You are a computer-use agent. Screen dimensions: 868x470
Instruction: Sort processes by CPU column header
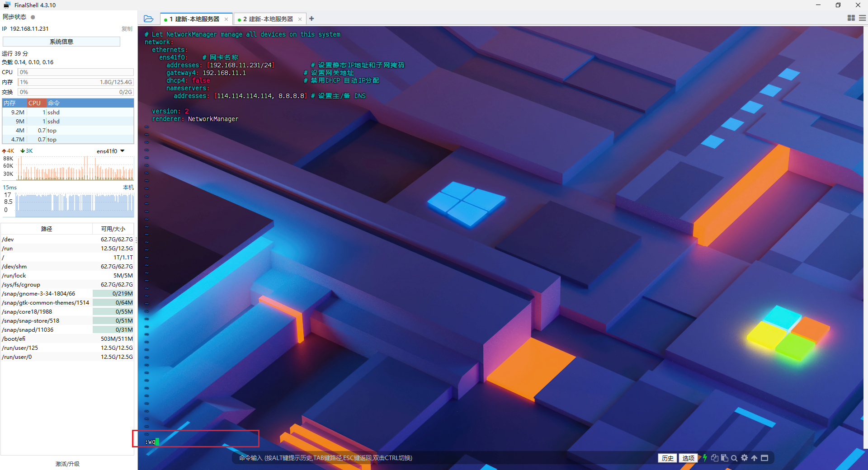37,103
